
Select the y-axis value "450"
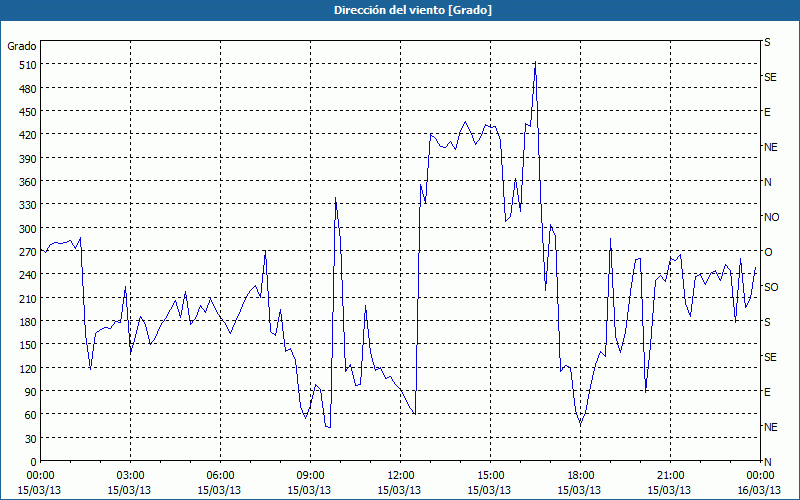coord(28,112)
